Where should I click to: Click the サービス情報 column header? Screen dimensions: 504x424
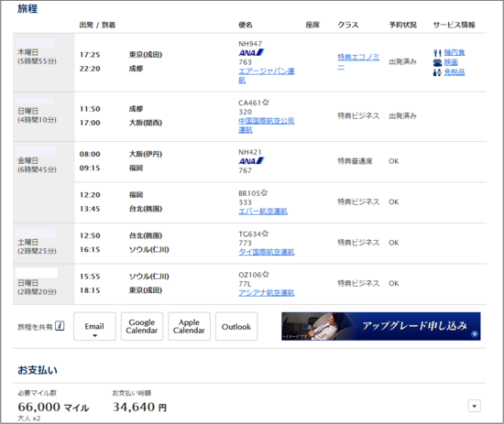point(454,25)
